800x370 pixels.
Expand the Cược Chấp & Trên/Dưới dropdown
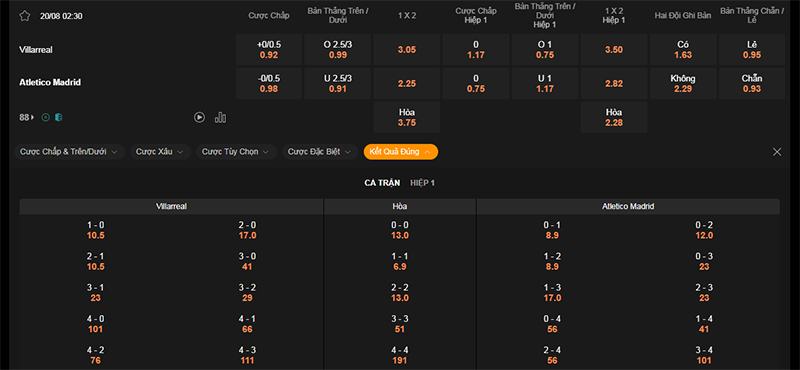tap(69, 152)
